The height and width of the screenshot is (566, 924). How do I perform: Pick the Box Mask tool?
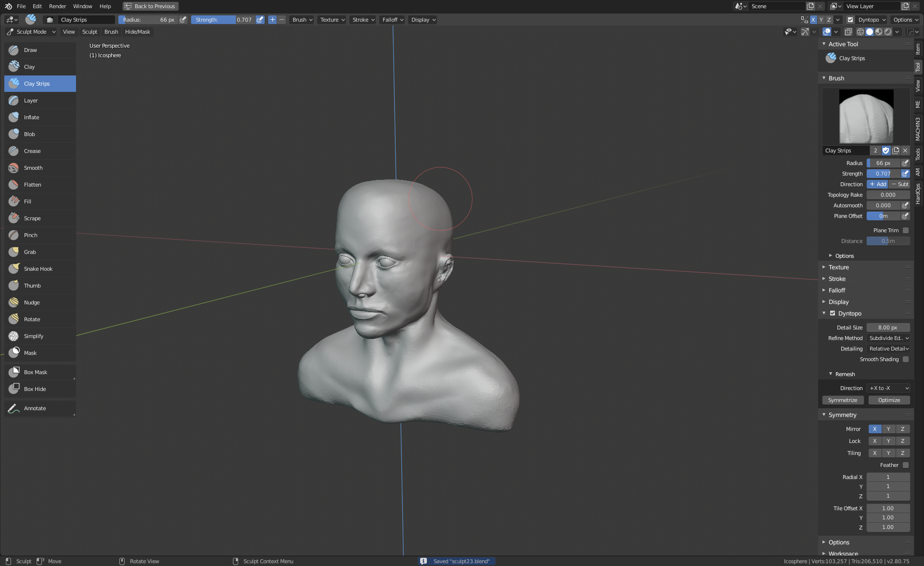(36, 372)
